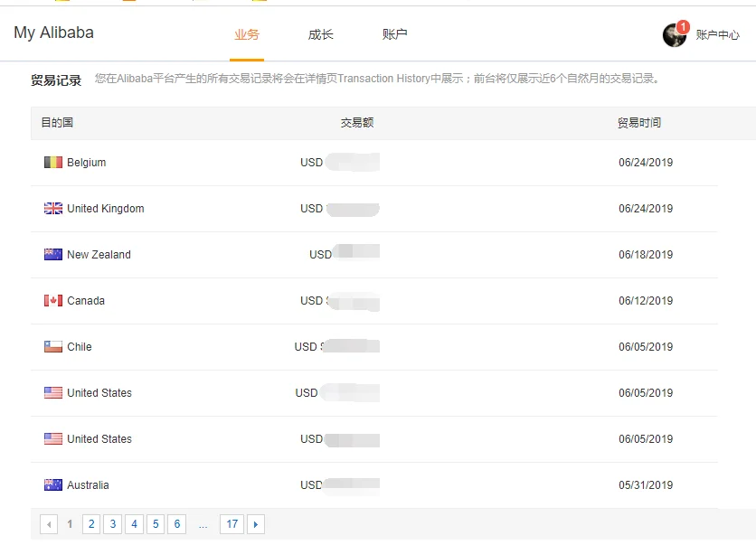Go to next page arrow
This screenshot has height=545, width=756.
pyautogui.click(x=256, y=524)
